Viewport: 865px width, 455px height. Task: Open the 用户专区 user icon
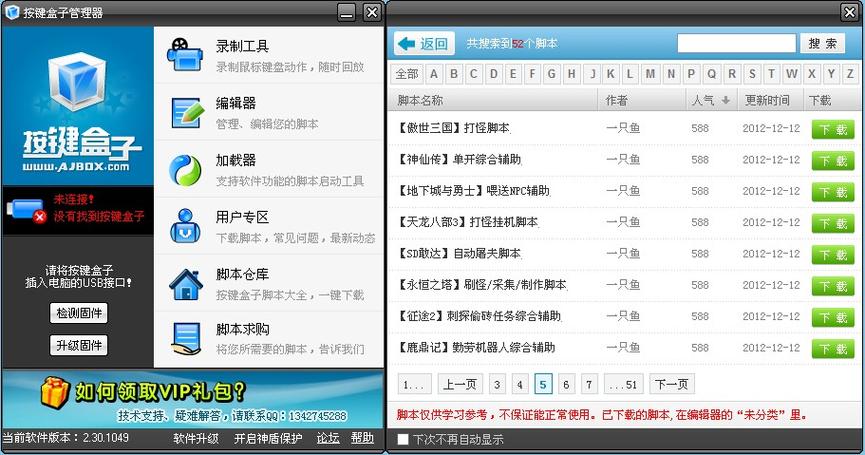pos(185,226)
